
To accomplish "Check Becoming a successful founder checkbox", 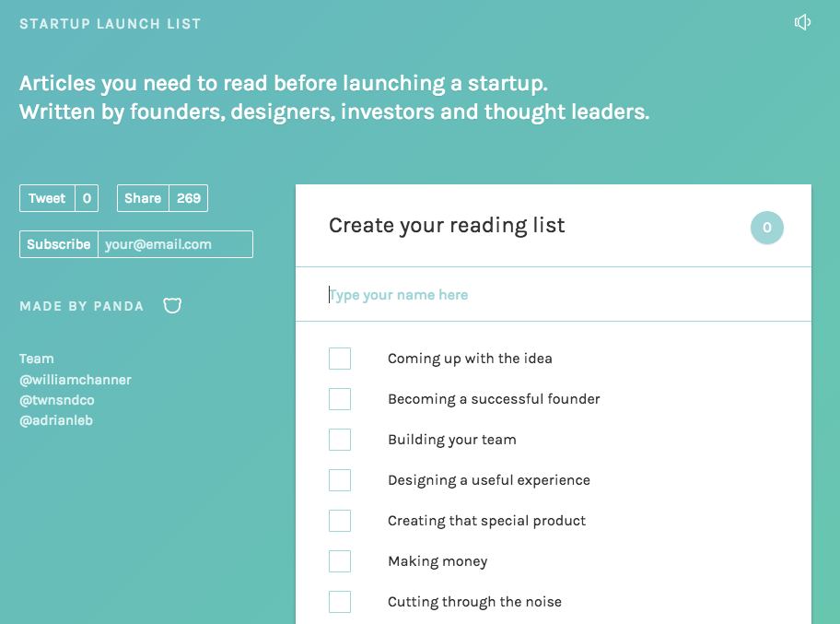I will pos(340,399).
